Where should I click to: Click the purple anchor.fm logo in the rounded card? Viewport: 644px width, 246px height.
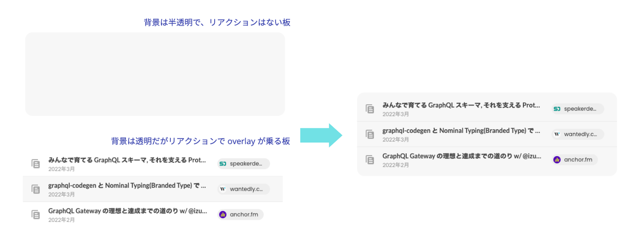(x=557, y=160)
